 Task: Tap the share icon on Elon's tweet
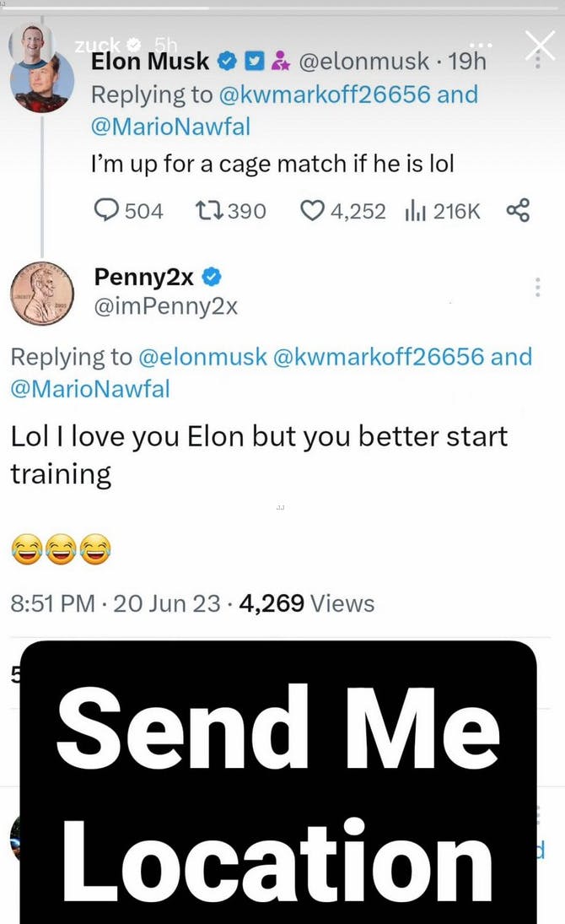pyautogui.click(x=518, y=210)
